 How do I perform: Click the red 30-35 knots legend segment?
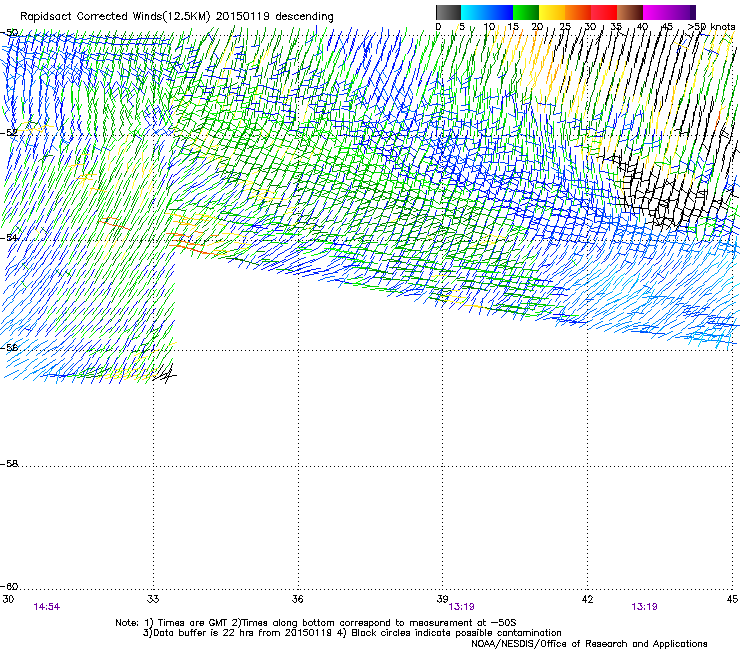pos(604,12)
